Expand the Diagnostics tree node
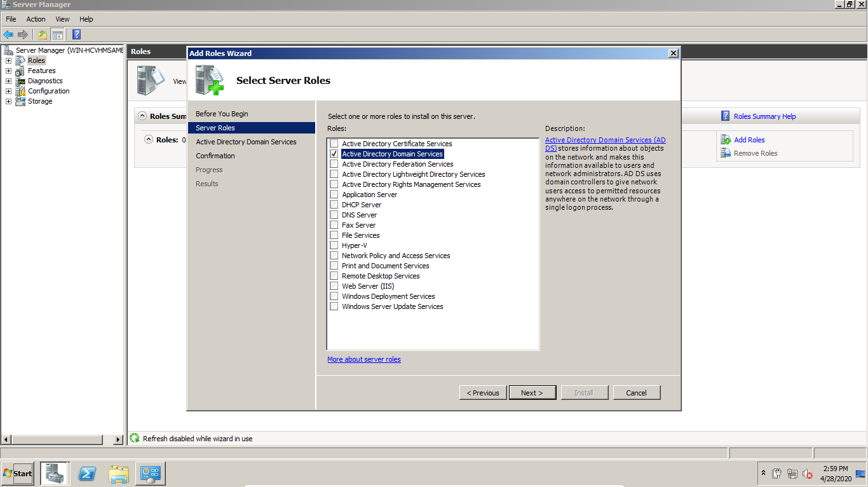The image size is (868, 487). (8, 81)
